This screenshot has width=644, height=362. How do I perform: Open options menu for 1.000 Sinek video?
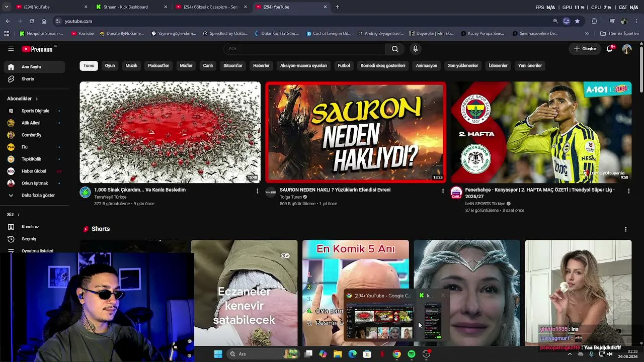[257, 191]
